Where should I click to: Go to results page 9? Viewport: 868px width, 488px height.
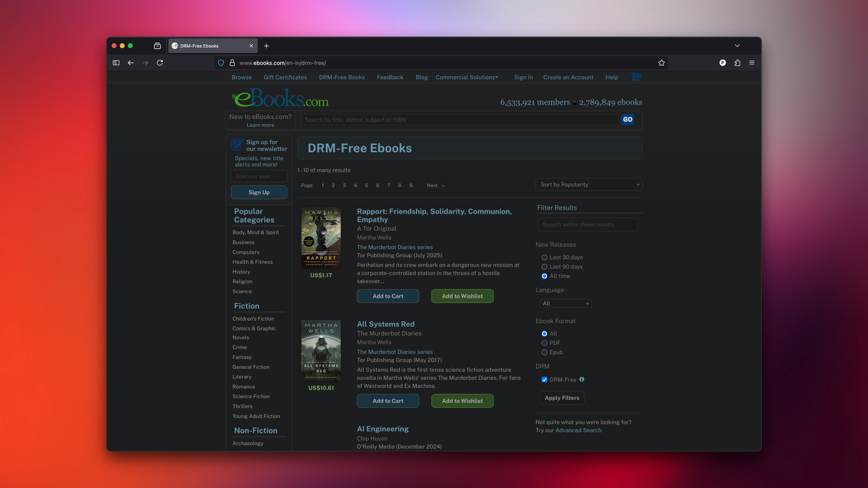[411, 185]
